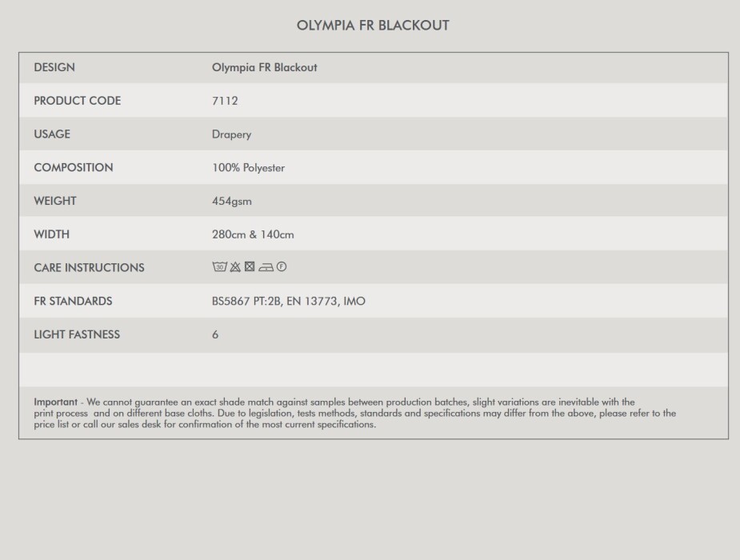Click the USAGE label
The width and height of the screenshot is (740, 560).
(x=52, y=134)
